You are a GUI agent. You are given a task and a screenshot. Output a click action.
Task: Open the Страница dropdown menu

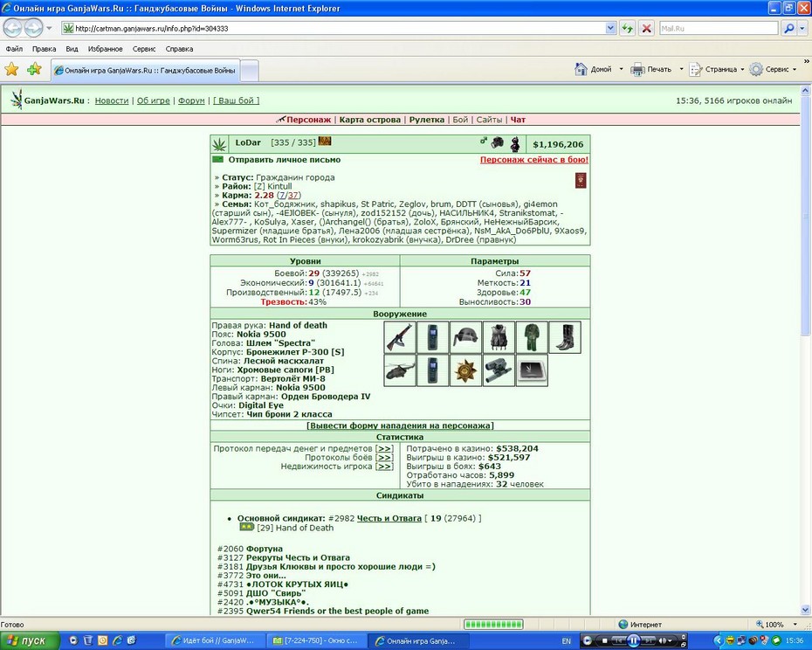(x=716, y=69)
